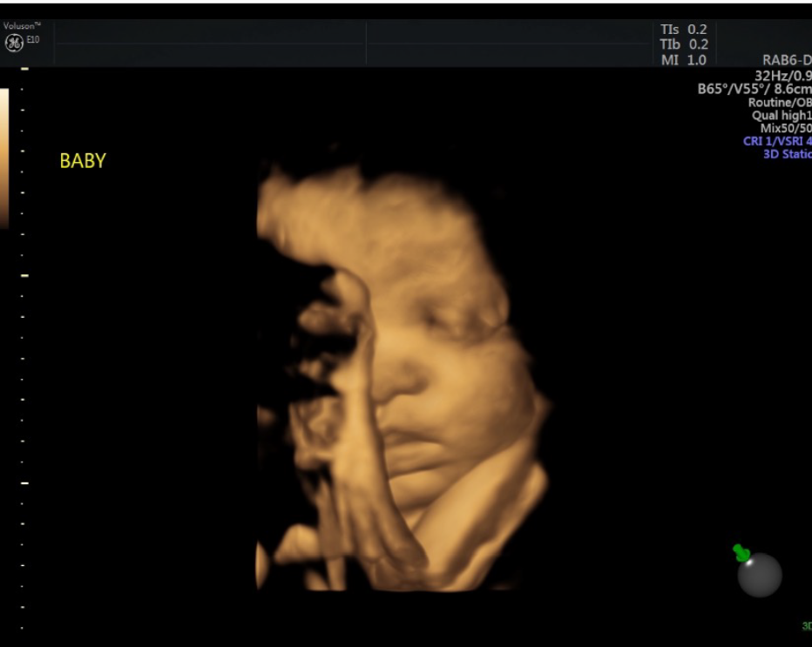Screen dimensions: 812x647
Task: Click the Voluson brand text
Action: click(23, 26)
